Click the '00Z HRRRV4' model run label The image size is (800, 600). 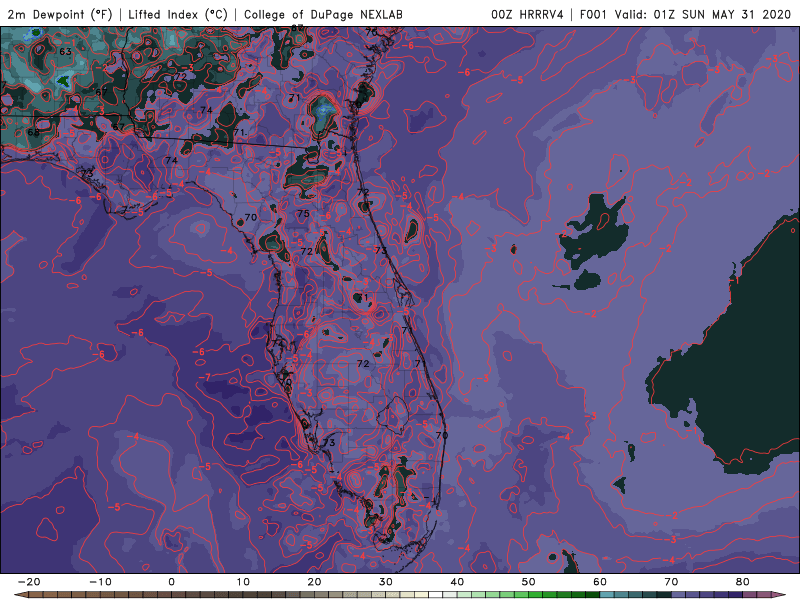tap(527, 14)
